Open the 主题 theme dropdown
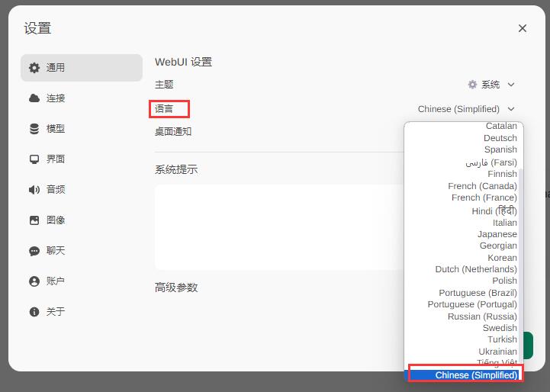This screenshot has width=550, height=392. tap(491, 85)
